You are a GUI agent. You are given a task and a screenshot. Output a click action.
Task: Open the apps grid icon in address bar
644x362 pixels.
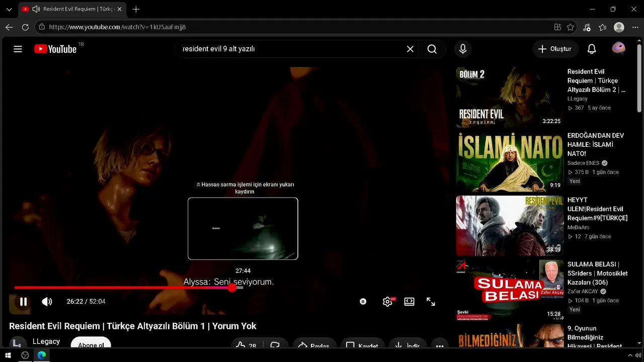(557, 27)
